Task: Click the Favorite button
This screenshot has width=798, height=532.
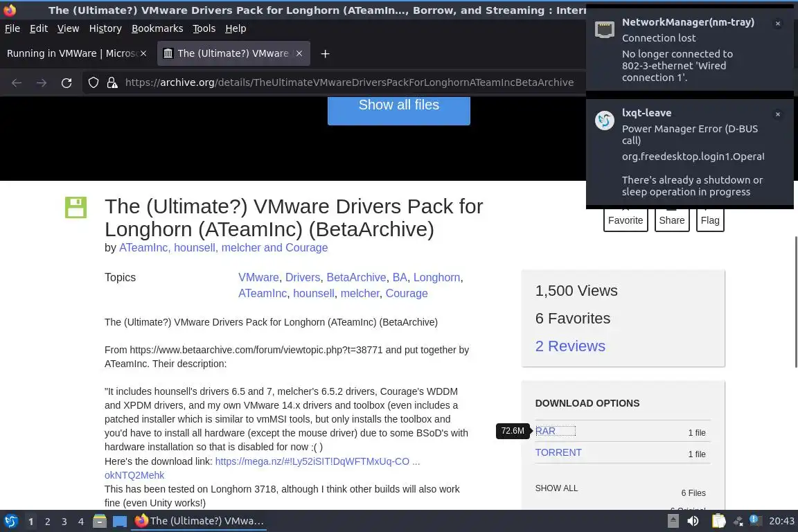Action: pos(626,220)
